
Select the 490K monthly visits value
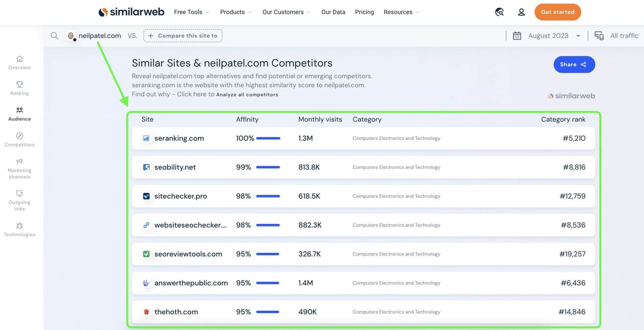(x=307, y=312)
